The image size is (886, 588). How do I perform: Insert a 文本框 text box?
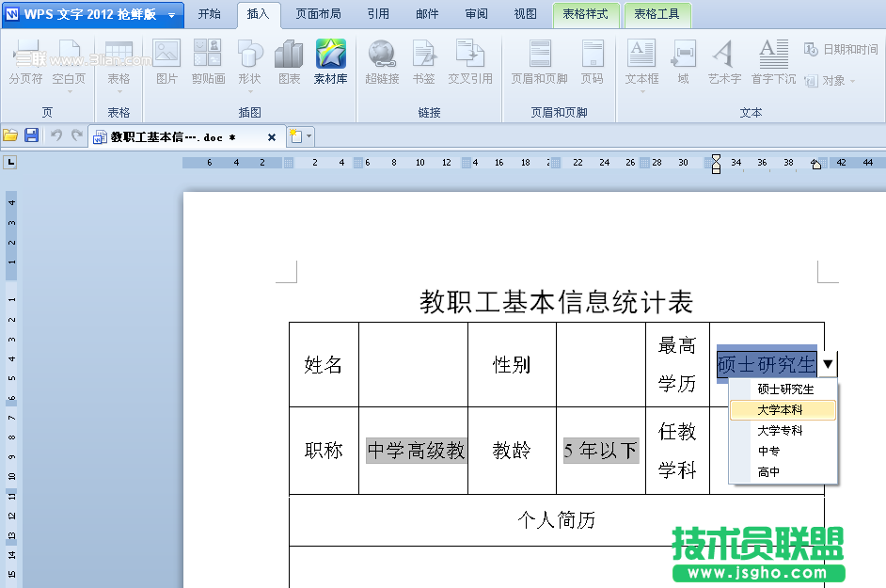[641, 62]
